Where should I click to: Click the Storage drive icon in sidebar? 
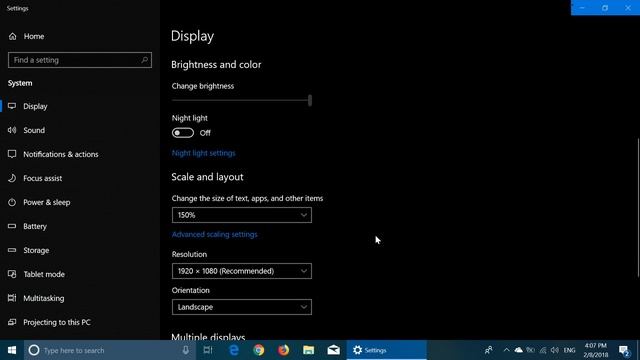click(12, 250)
